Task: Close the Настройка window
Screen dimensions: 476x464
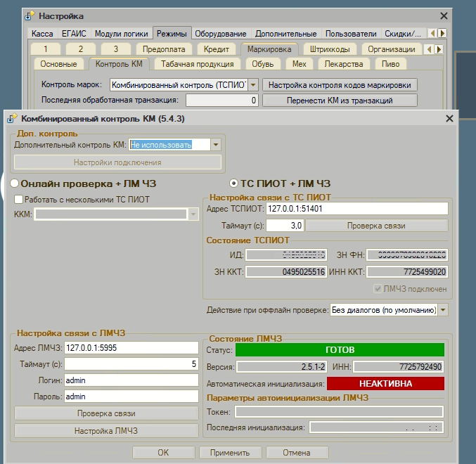Action: click(444, 15)
